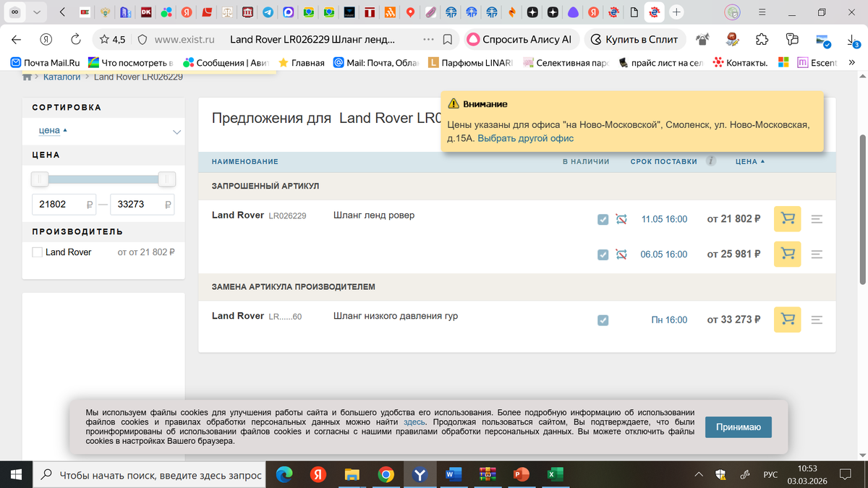Open details menu for 25 981 ₽ offer
Image resolution: width=868 pixels, height=488 pixels.
tap(817, 254)
